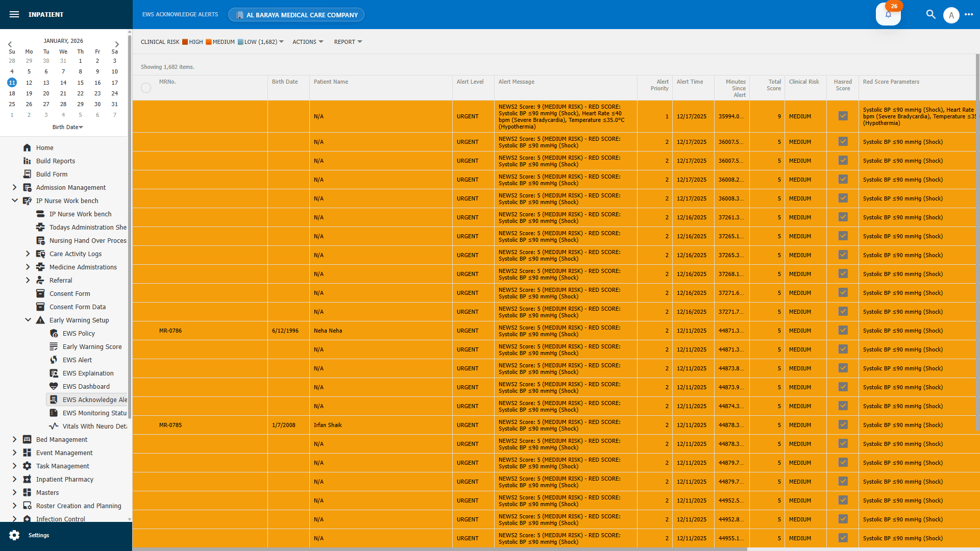Uncheck Hasred Score for Neha Neha's row
980x551 pixels.
(x=843, y=330)
